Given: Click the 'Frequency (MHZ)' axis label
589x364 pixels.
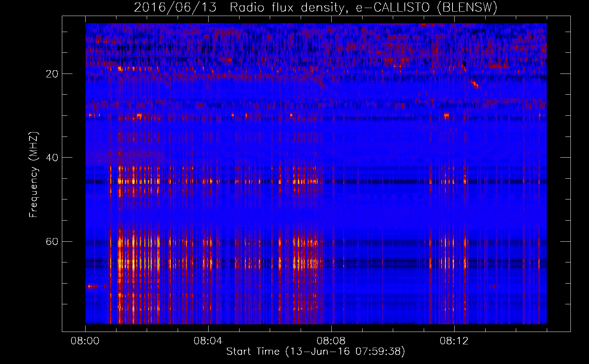Looking at the screenshot, I should coord(33,175).
